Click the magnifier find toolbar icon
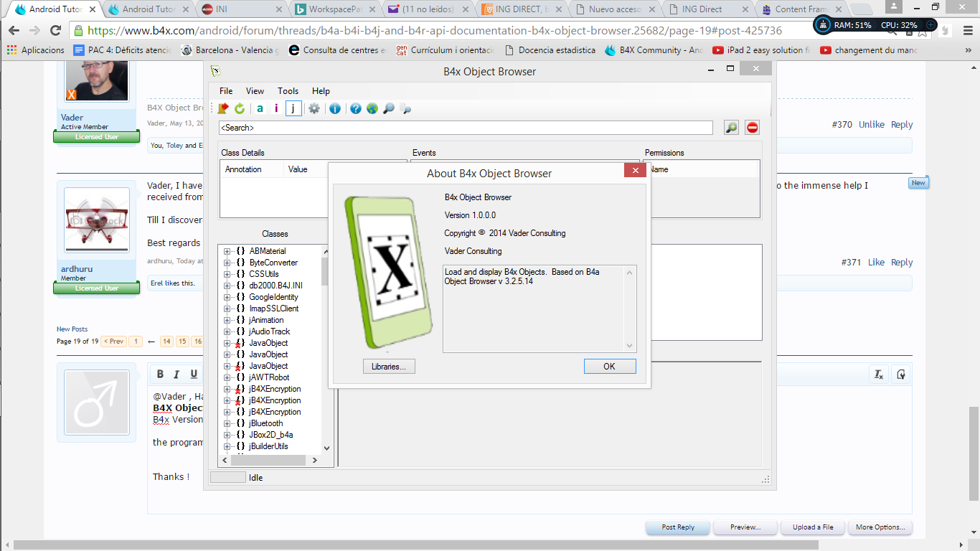 (x=389, y=108)
